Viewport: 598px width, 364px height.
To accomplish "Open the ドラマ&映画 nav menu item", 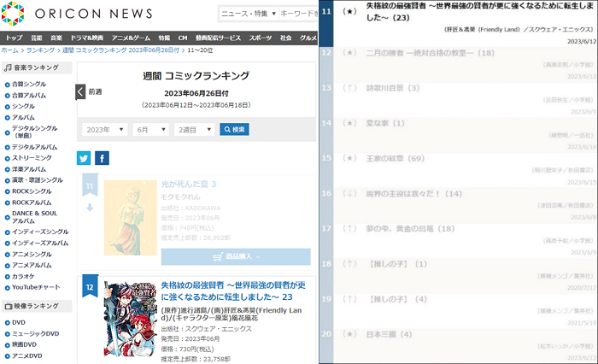I will (87, 38).
